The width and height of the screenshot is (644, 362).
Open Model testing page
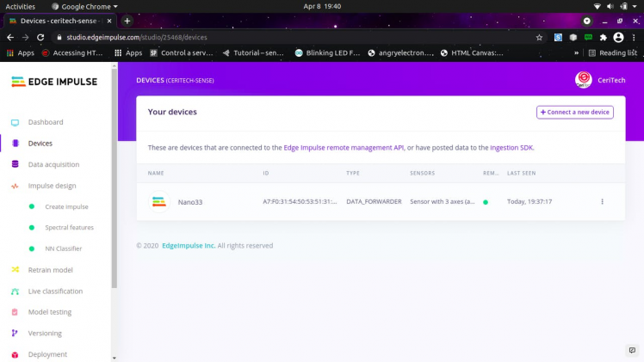[50, 312]
